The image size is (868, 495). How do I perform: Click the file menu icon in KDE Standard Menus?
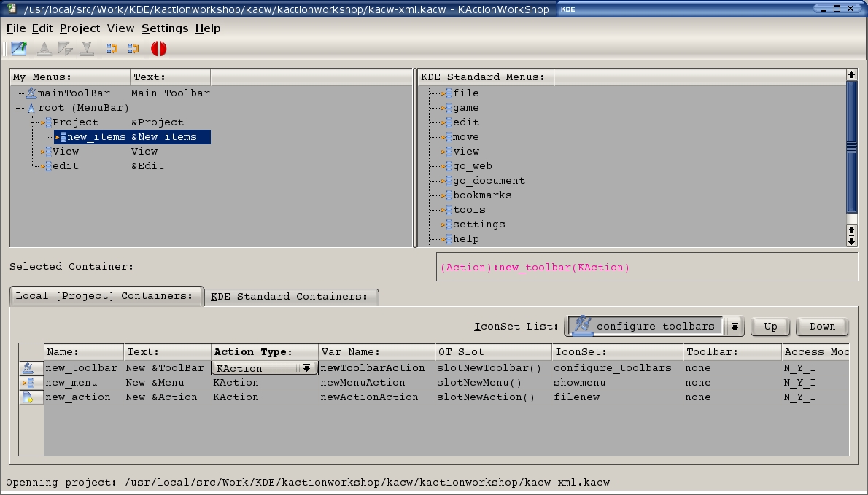coord(446,93)
